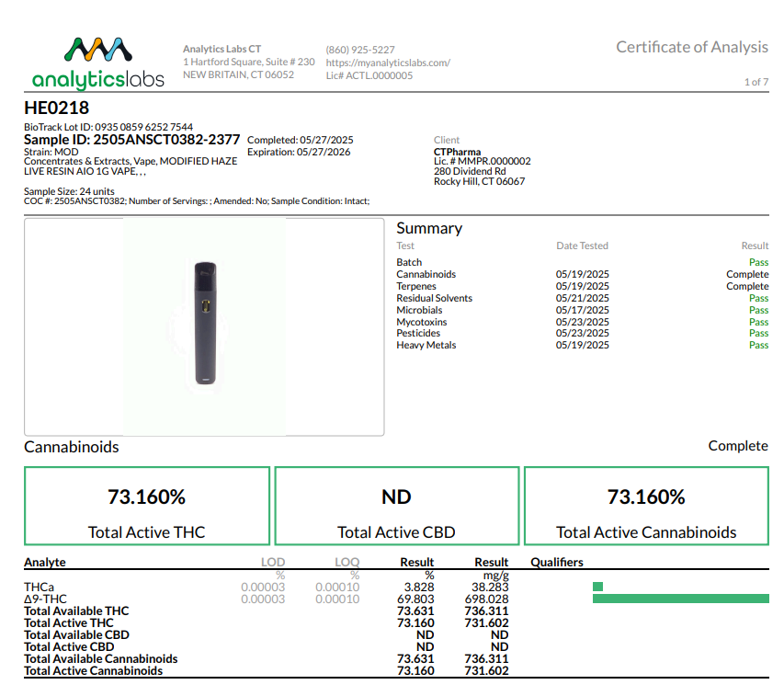This screenshot has height=696, width=784.
Task: Select the Total Active Cannabinoids box
Action: click(646, 506)
